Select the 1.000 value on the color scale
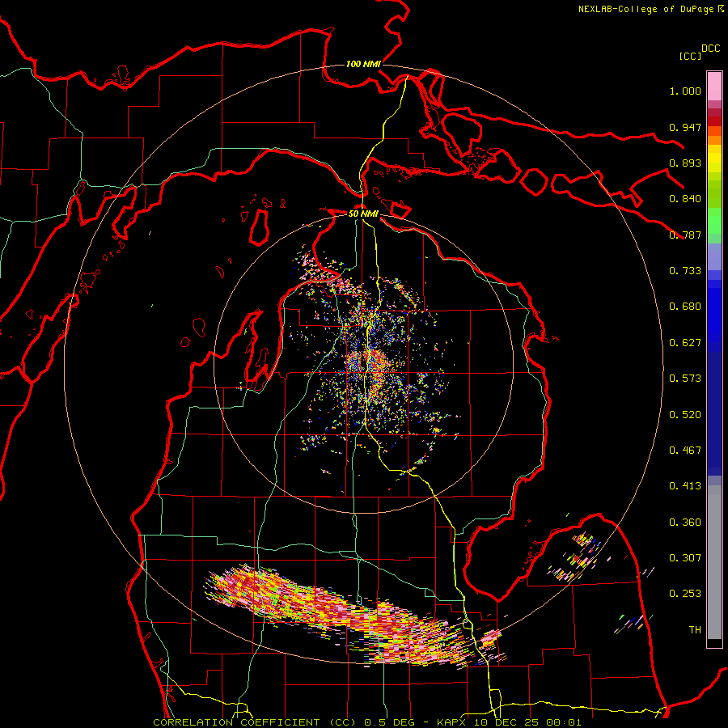This screenshot has height=728, width=728. pos(685,91)
